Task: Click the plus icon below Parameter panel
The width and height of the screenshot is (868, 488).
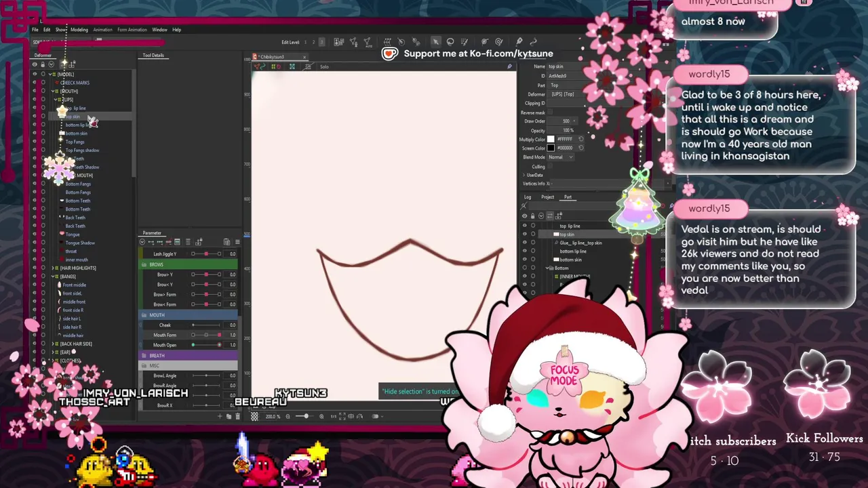Action: tap(220, 416)
